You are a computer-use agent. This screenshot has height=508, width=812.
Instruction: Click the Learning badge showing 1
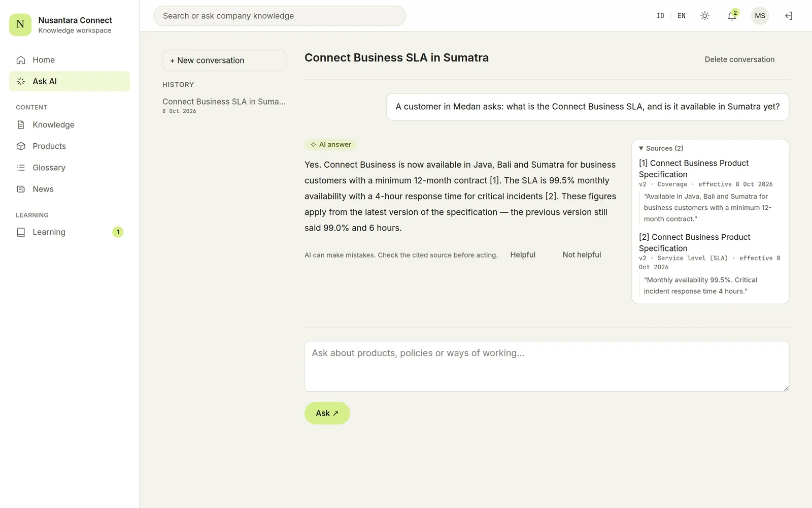(x=118, y=232)
